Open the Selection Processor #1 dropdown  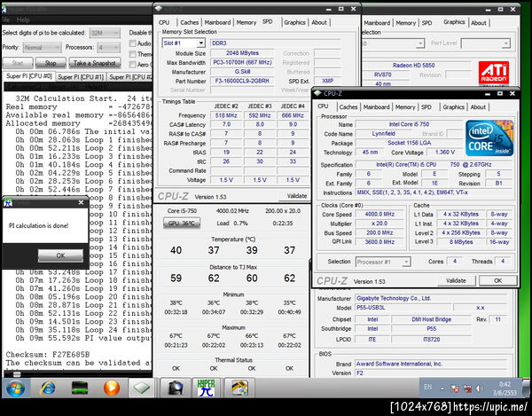[x=383, y=262]
